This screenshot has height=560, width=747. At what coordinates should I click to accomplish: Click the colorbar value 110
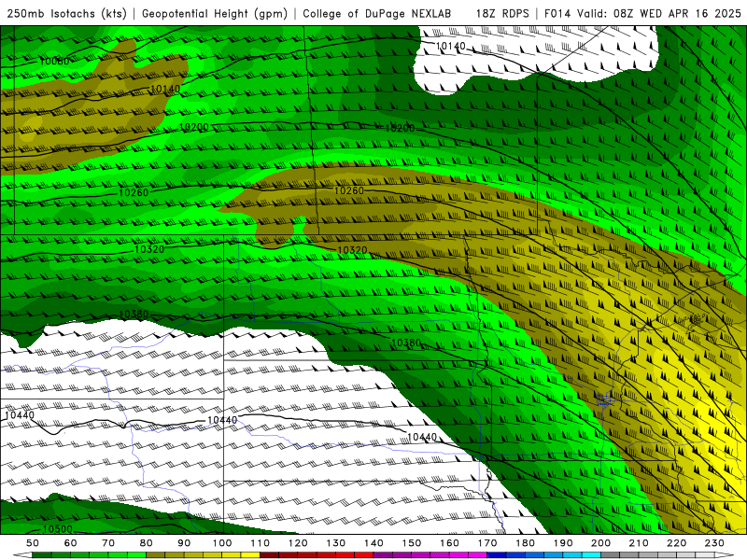(x=261, y=543)
